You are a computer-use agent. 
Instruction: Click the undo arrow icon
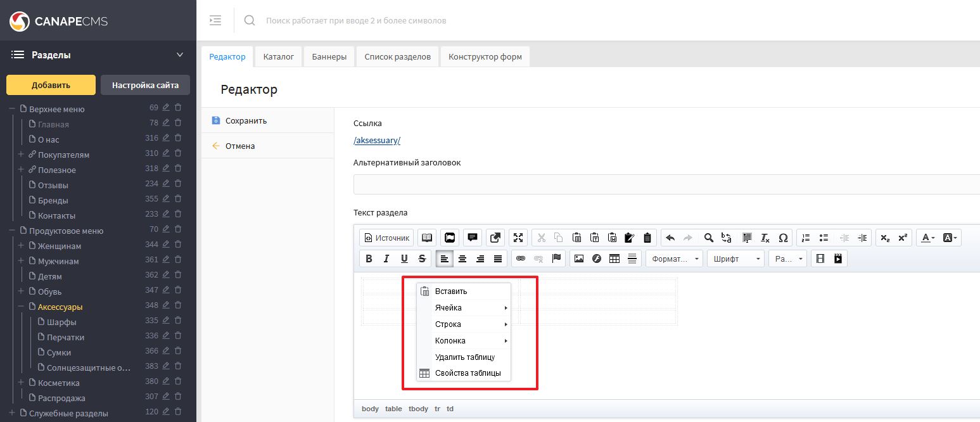click(670, 238)
